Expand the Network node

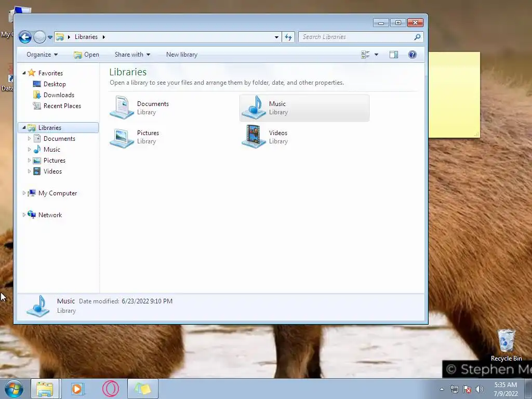pyautogui.click(x=24, y=215)
